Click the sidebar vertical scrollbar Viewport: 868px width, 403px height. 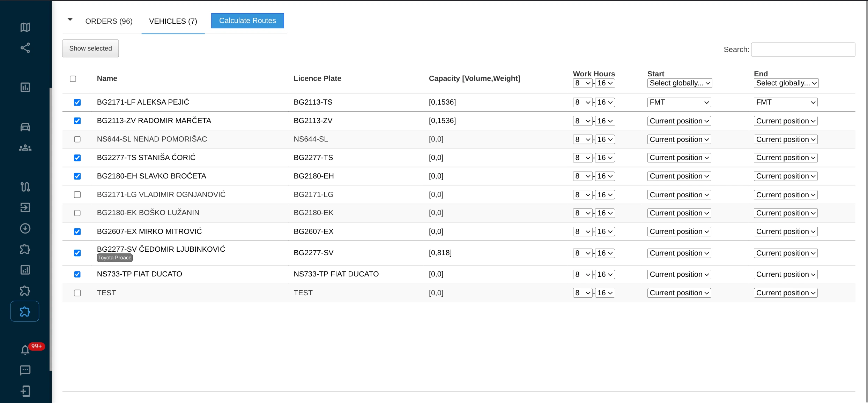coord(51,229)
